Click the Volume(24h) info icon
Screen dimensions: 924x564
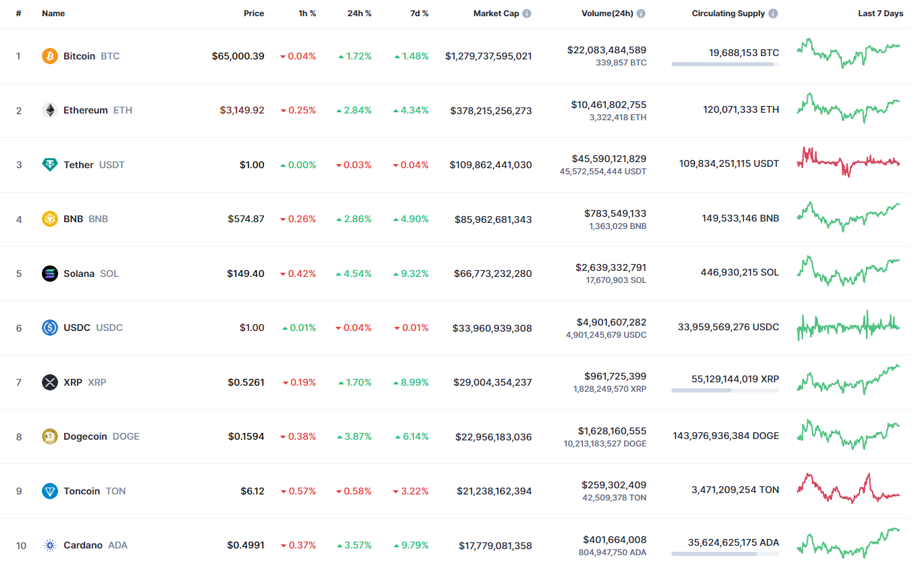click(641, 14)
